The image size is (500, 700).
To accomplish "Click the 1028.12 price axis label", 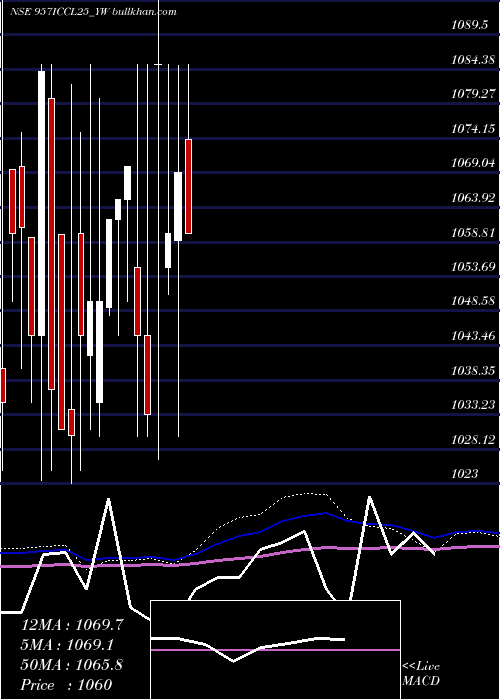I will coord(473,439).
